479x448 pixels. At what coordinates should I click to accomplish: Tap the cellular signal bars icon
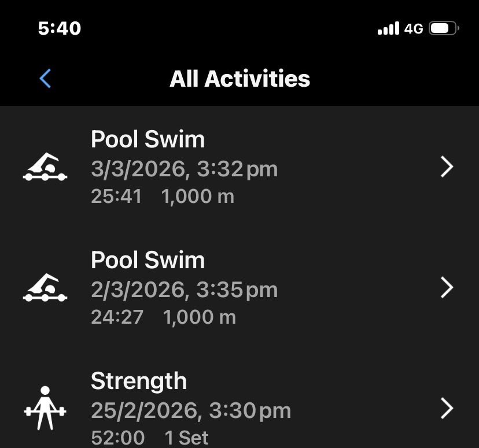[x=388, y=28]
